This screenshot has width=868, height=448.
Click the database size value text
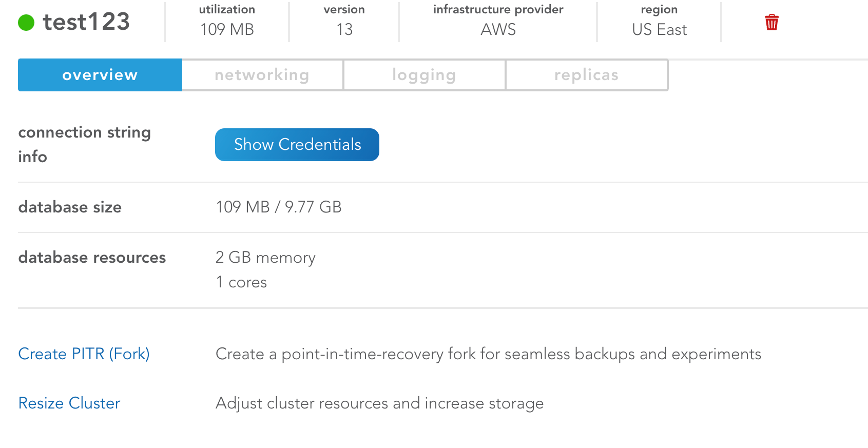pyautogui.click(x=278, y=207)
